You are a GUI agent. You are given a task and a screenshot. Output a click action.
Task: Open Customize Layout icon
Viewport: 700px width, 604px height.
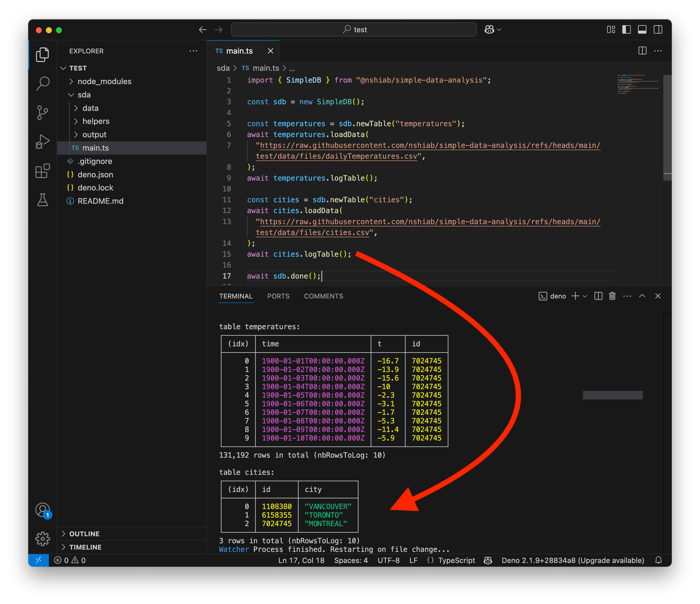pyautogui.click(x=611, y=30)
